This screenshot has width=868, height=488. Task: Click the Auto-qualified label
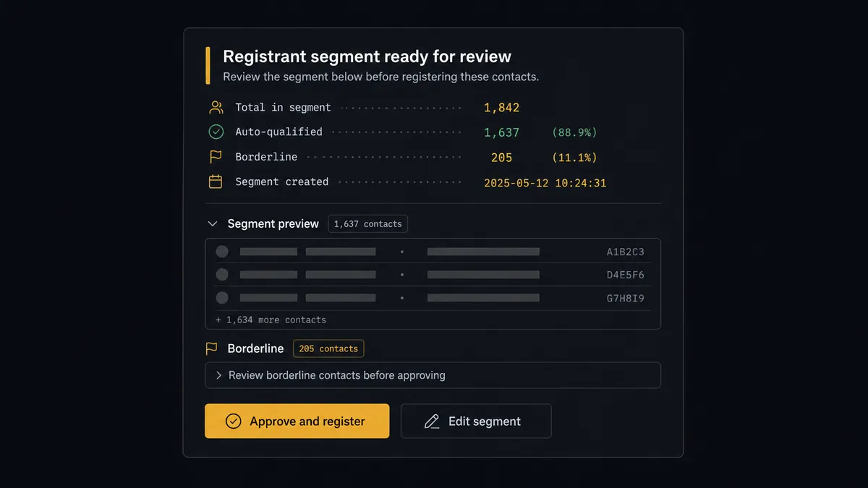point(278,132)
